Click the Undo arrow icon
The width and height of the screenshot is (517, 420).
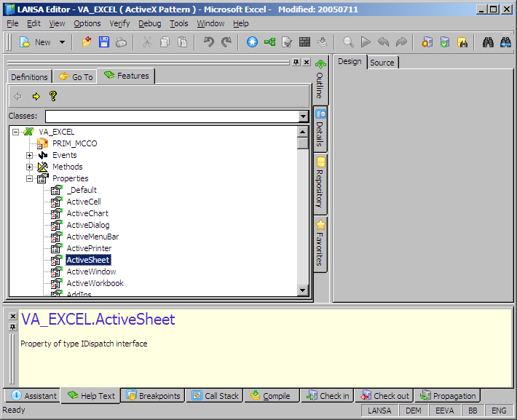click(208, 42)
